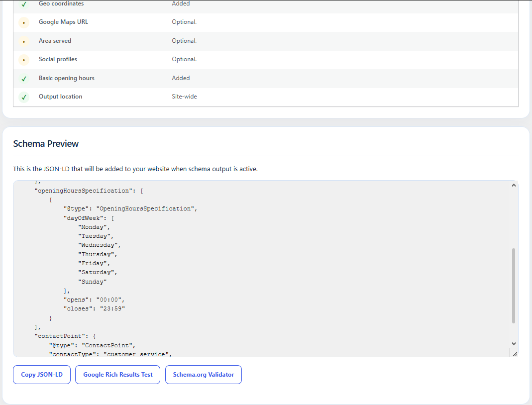Click the Added status for Basic opening hours
Viewport: 532px width, 405px height.
pyautogui.click(x=181, y=78)
